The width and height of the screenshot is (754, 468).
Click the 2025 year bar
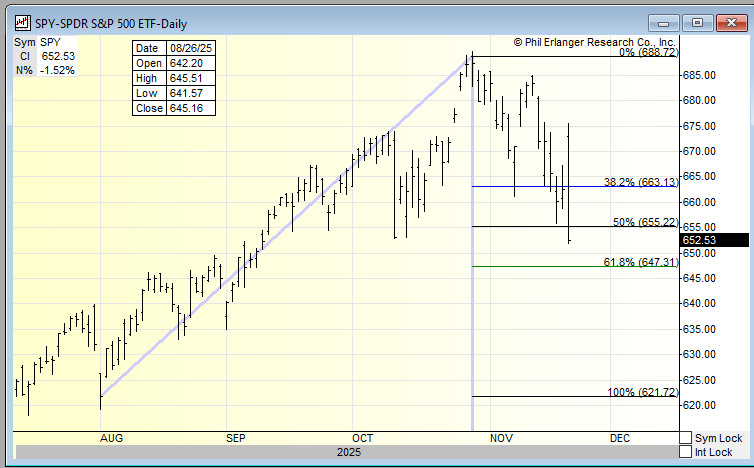349,453
